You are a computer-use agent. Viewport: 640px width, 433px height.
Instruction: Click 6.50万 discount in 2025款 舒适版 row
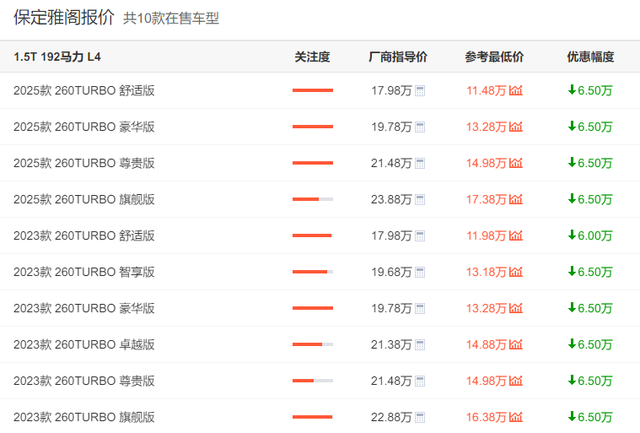pyautogui.click(x=591, y=90)
